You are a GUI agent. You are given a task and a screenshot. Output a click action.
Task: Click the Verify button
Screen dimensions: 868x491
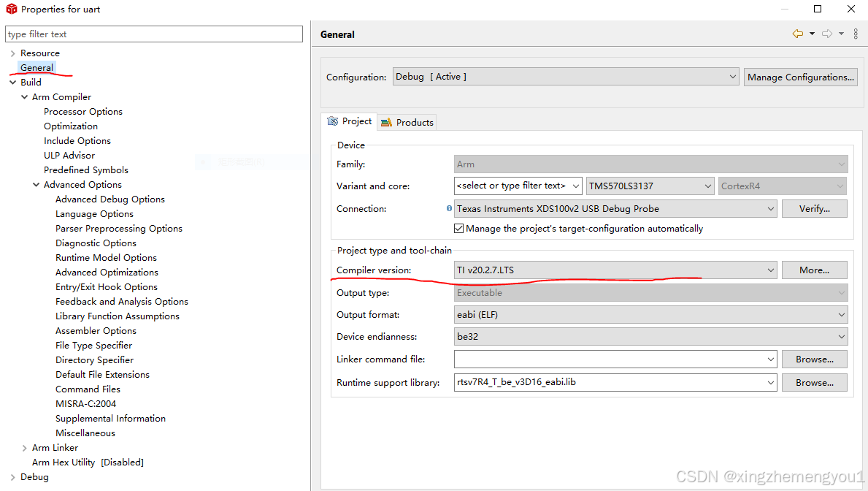[814, 209]
